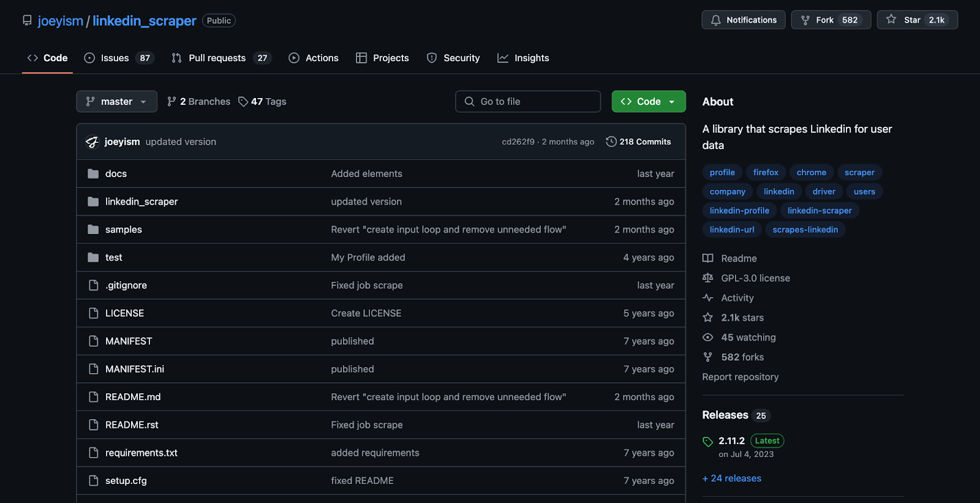
Task: Click the linkedin_scraper folder icon
Action: [93, 202]
